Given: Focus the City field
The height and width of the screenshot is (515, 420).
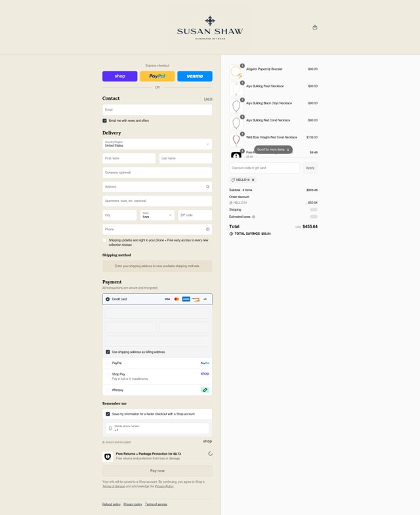Looking at the screenshot, I should (119, 215).
